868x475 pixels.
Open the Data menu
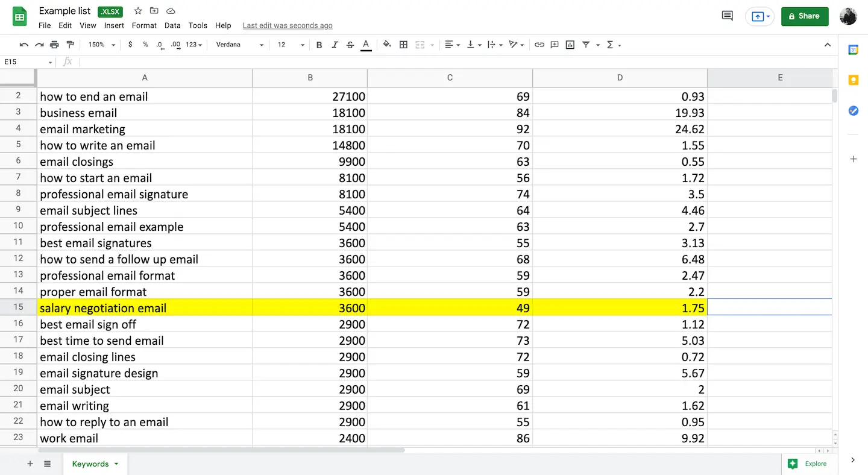click(x=172, y=25)
